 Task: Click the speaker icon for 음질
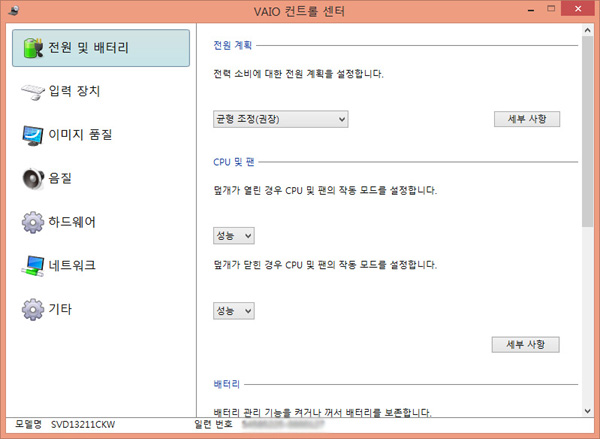[33, 179]
